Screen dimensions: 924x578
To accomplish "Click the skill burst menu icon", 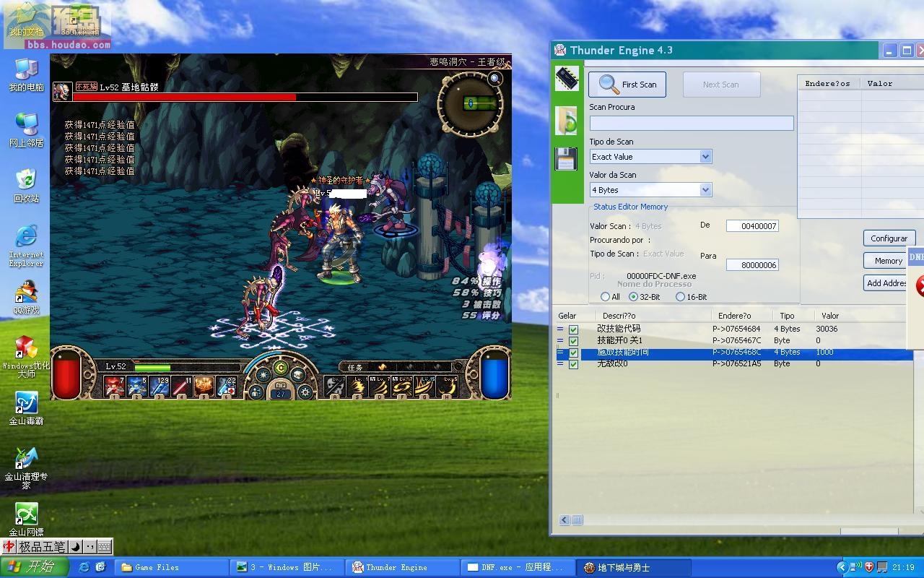I will pyautogui.click(x=263, y=375).
